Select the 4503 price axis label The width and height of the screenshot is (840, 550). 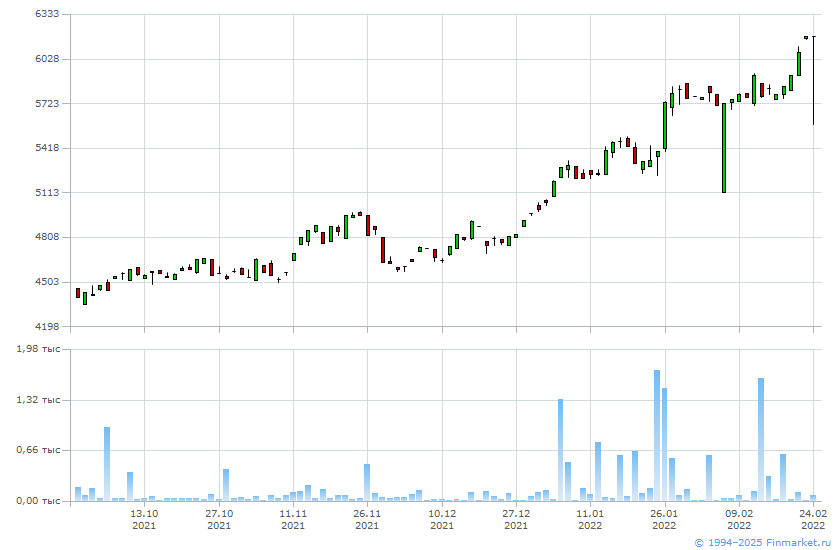[x=47, y=281]
